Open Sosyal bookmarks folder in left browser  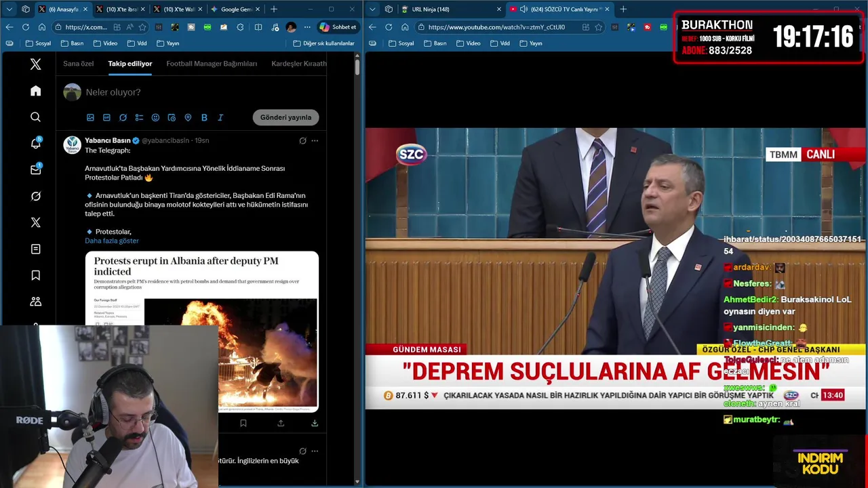point(39,43)
